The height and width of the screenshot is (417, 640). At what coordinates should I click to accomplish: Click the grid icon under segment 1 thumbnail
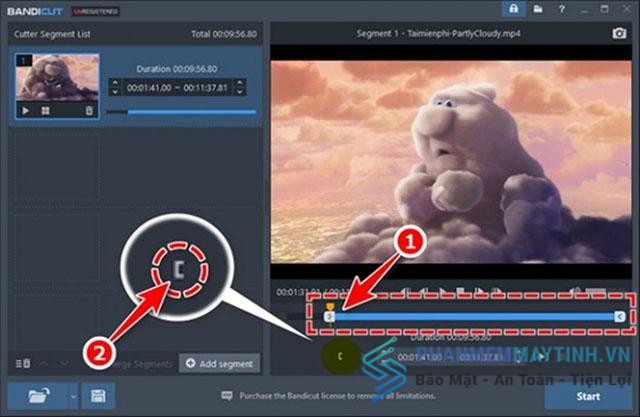(x=45, y=111)
